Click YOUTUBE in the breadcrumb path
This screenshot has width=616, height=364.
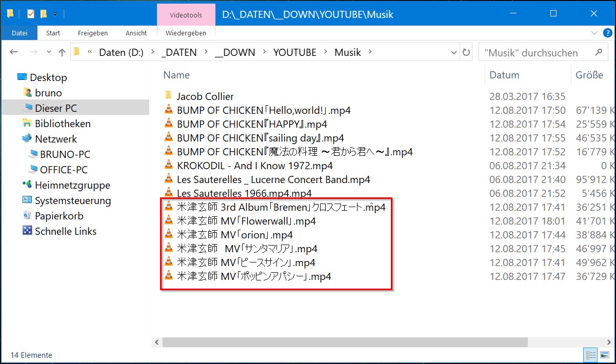tap(294, 52)
